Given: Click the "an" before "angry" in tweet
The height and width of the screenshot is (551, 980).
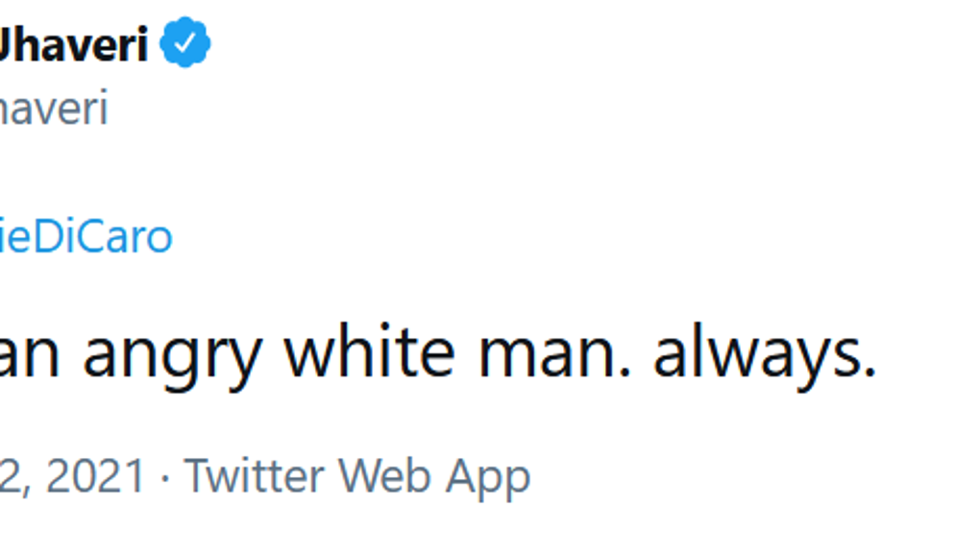Looking at the screenshot, I should [x=29, y=353].
